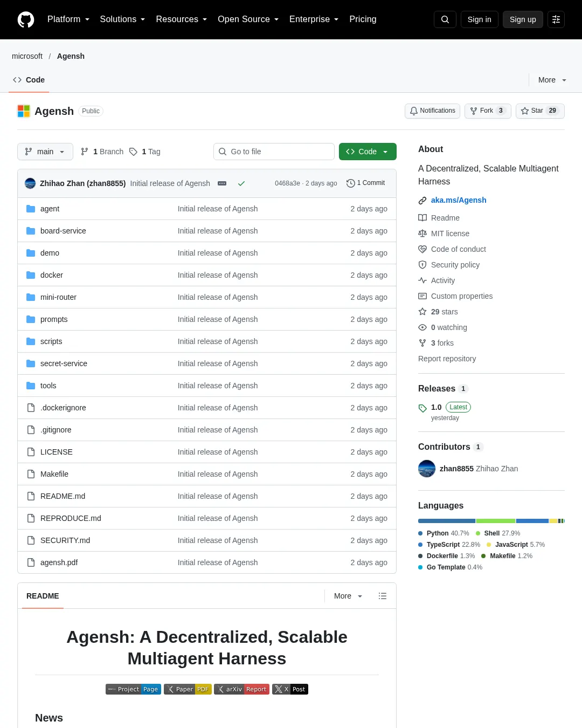Click the secret-service folder icon
This screenshot has height=728, width=582.
click(x=31, y=363)
